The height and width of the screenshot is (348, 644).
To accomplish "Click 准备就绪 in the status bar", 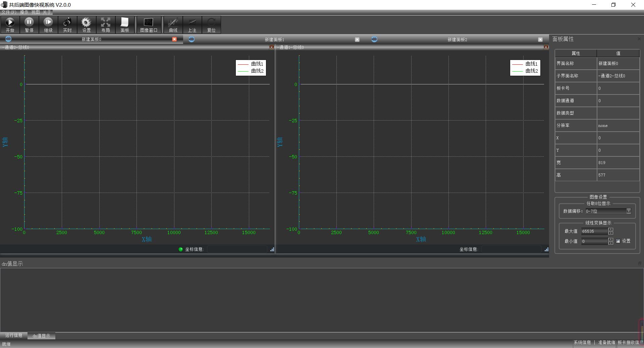I will click(607, 342).
